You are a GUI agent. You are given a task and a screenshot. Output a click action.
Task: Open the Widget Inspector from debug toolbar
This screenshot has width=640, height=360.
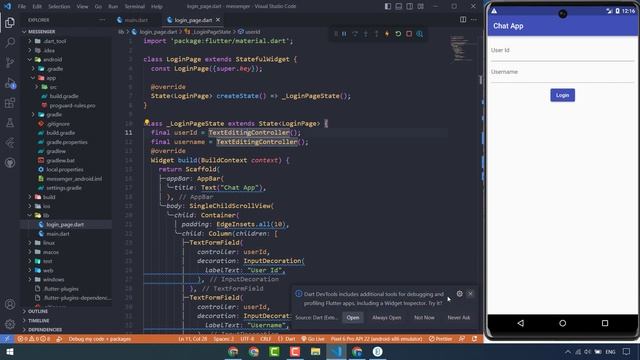(420, 34)
